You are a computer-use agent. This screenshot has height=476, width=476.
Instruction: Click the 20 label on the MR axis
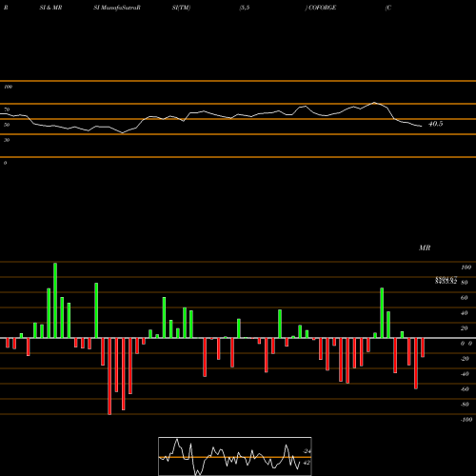point(465,328)
